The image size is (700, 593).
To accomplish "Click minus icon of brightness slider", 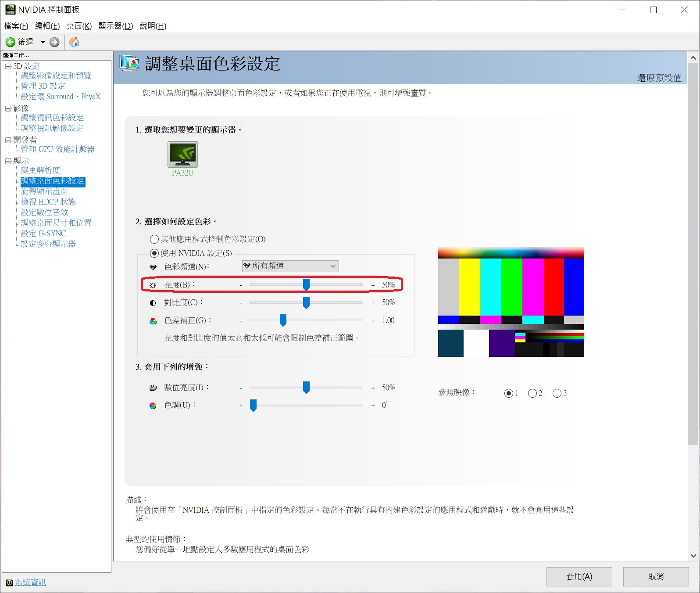I will [x=241, y=285].
